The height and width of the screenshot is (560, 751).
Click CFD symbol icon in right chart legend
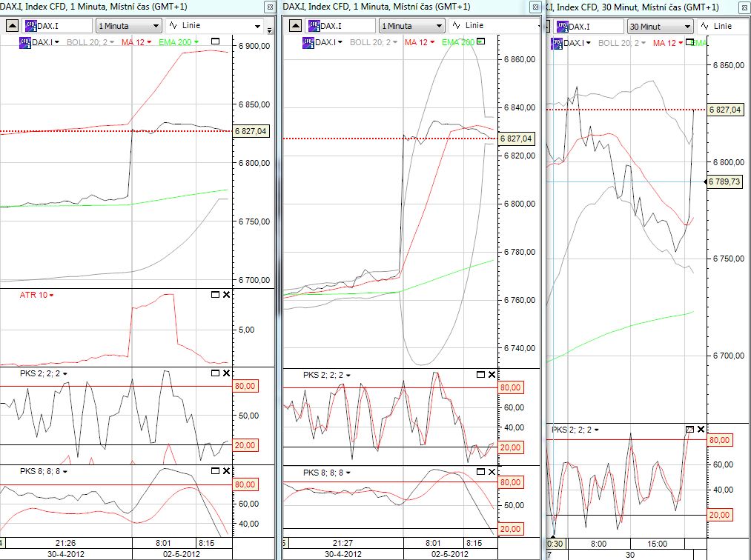click(557, 43)
